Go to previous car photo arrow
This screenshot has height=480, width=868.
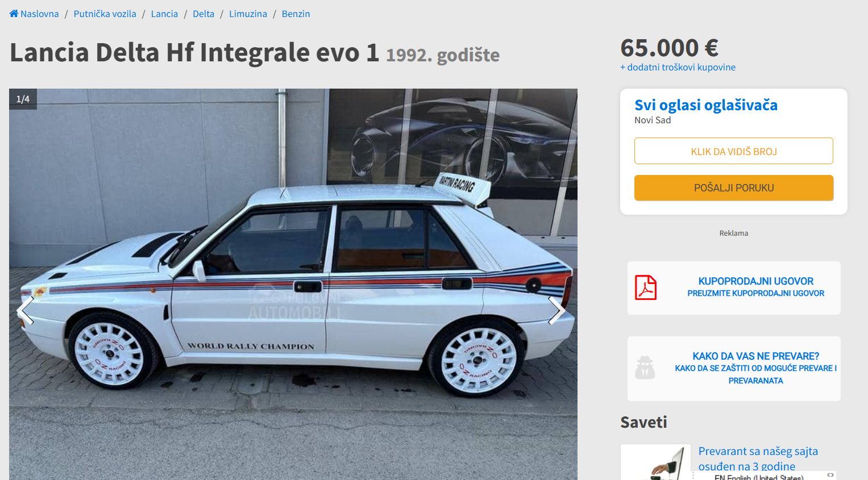click(25, 311)
